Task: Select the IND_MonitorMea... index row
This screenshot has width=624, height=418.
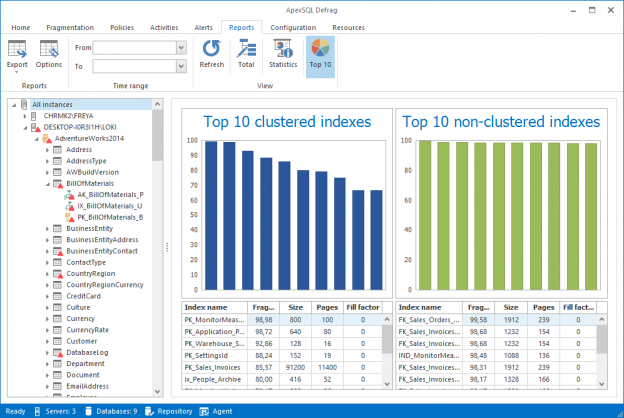Action: pyautogui.click(x=496, y=355)
